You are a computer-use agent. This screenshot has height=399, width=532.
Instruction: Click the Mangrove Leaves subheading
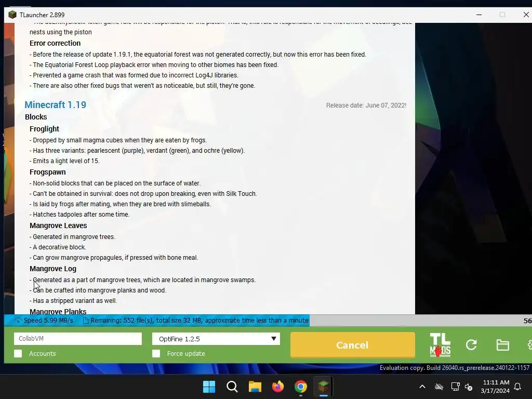point(58,225)
